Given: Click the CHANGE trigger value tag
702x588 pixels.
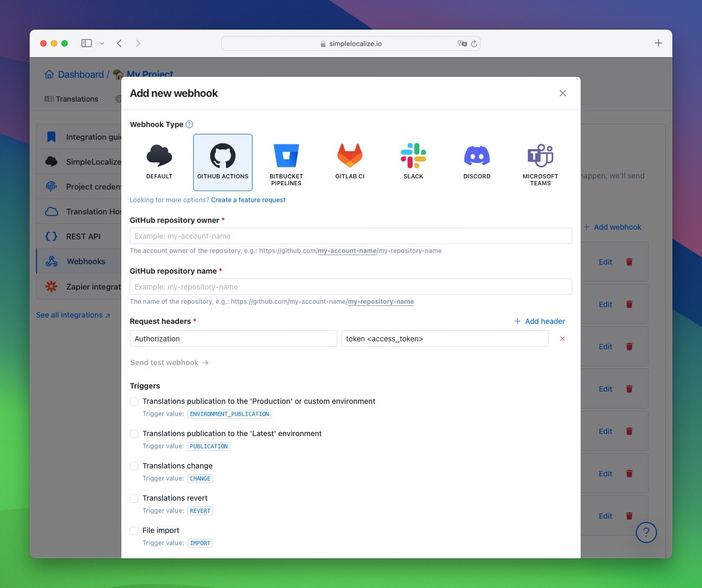Looking at the screenshot, I should (x=200, y=478).
